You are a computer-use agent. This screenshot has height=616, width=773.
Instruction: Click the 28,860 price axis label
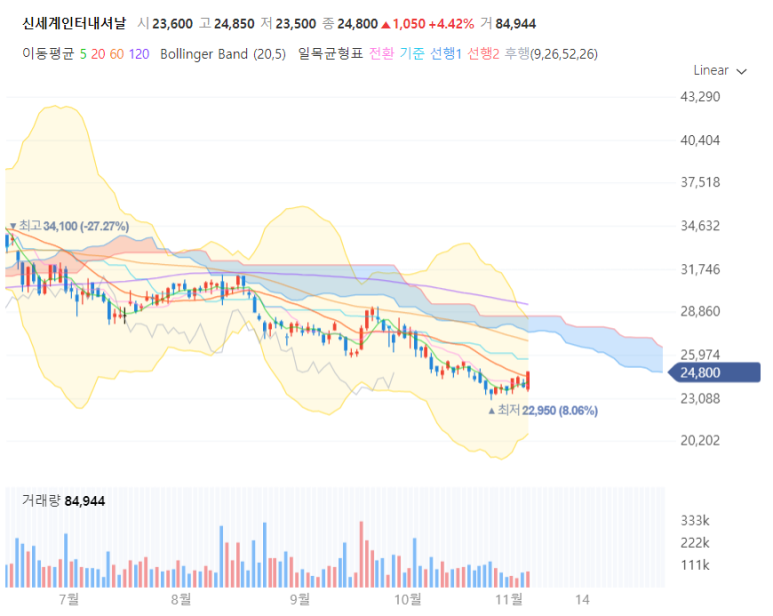point(700,311)
